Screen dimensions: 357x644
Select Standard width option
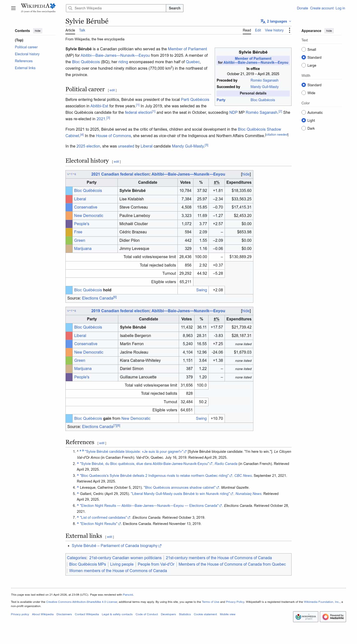pos(303,85)
